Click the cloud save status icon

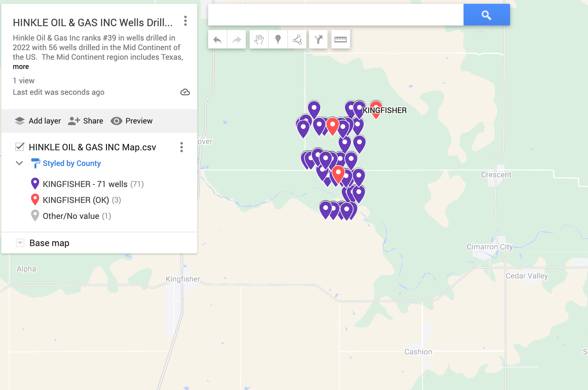pos(185,92)
